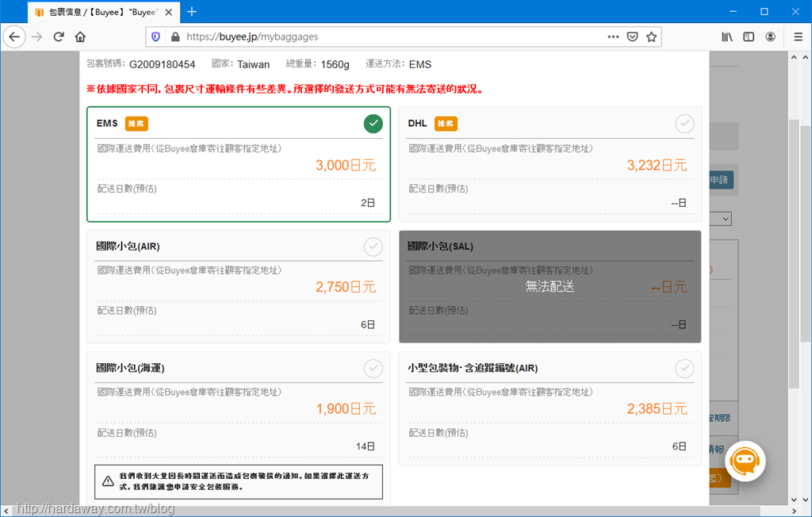The height and width of the screenshot is (517, 812).
Task: Click AIR price 2,750日元
Action: click(x=346, y=287)
